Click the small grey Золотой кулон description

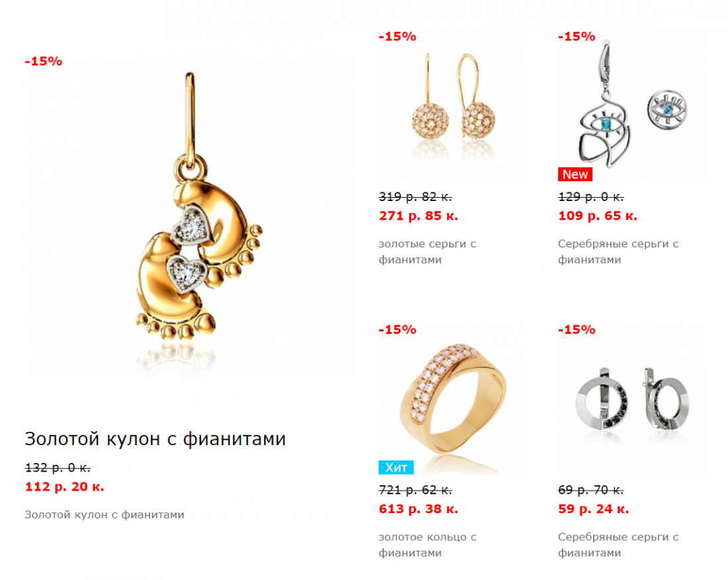tap(105, 515)
